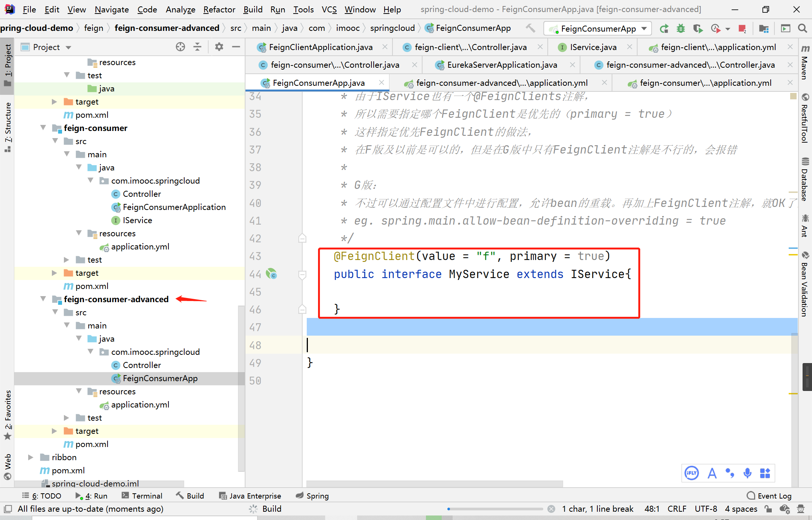The width and height of the screenshot is (812, 520).
Task: Open the Maven tool window
Action: coord(805,62)
